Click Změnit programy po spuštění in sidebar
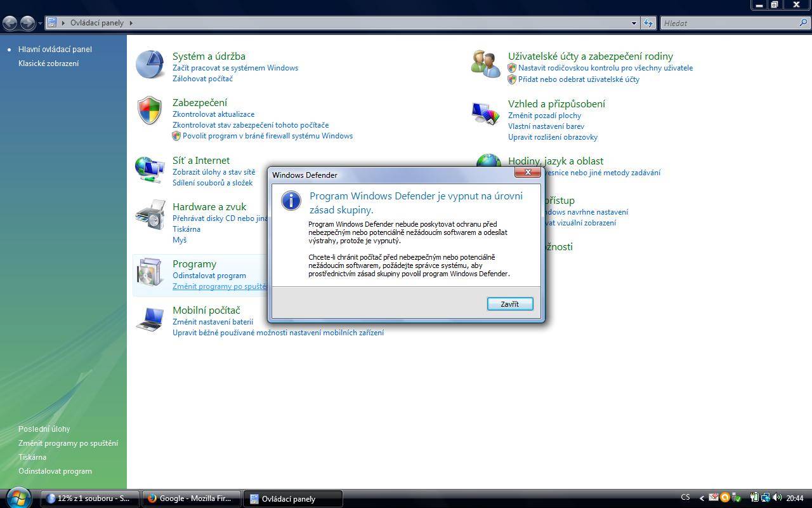The width and height of the screenshot is (812, 508). [x=68, y=443]
